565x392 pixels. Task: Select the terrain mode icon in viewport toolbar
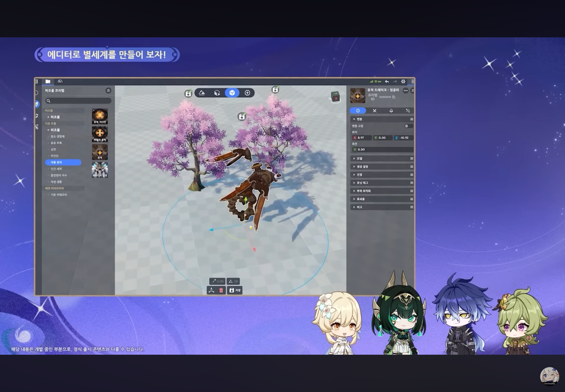click(202, 93)
